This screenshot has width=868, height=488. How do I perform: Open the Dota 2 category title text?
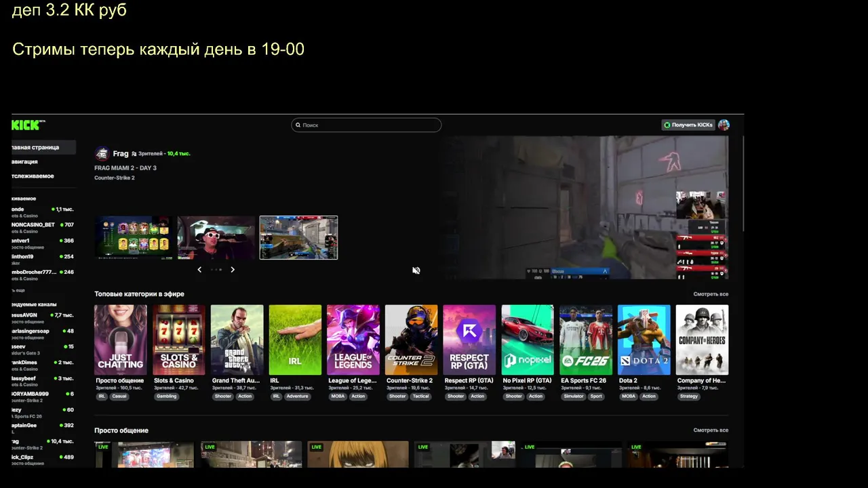pos(628,381)
